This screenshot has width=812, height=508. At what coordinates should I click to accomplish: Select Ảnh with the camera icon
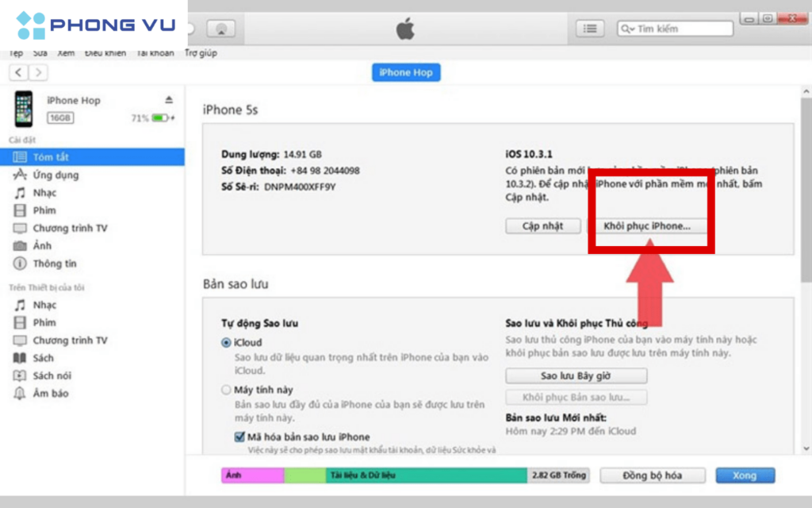click(42, 246)
